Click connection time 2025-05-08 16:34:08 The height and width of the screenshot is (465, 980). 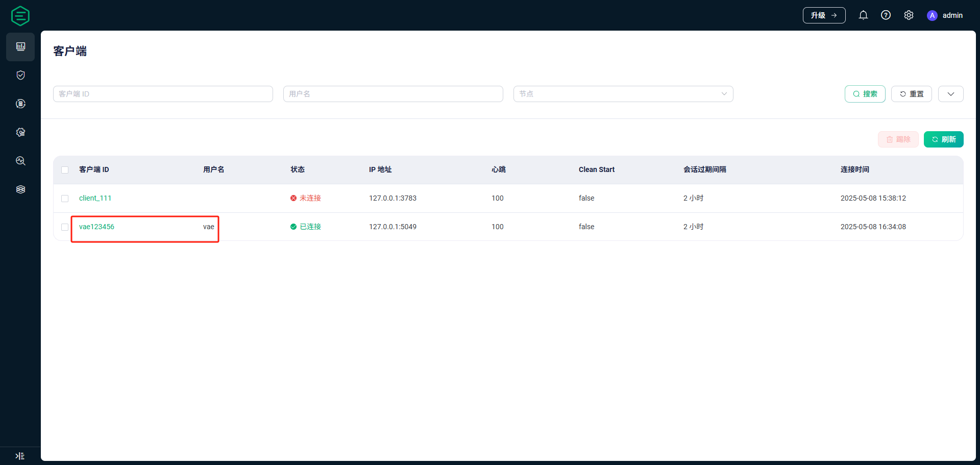[x=873, y=227]
